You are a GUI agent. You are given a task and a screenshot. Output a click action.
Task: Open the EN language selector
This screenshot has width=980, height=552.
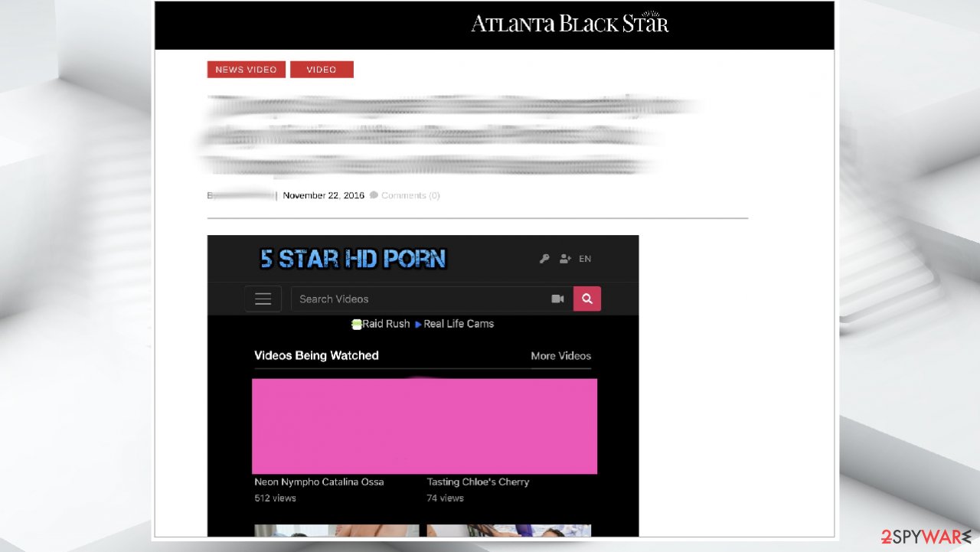[585, 259]
